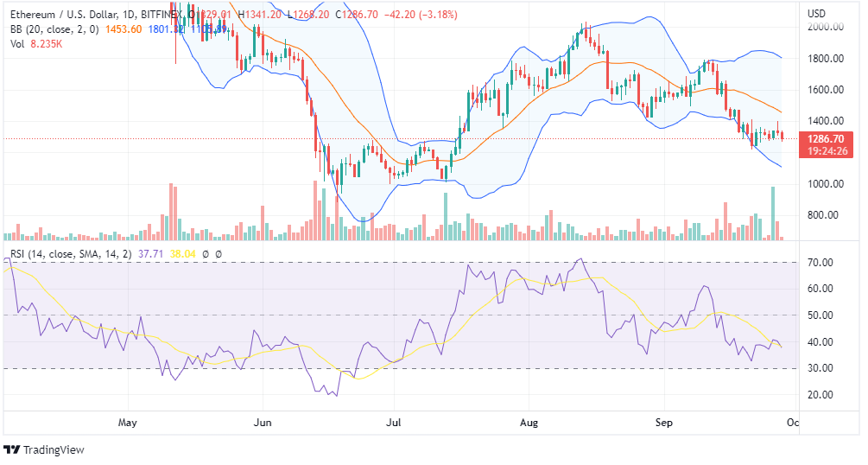The image size is (868, 465).
Task: Click the countdown timer 19:24:26
Action: (x=827, y=150)
